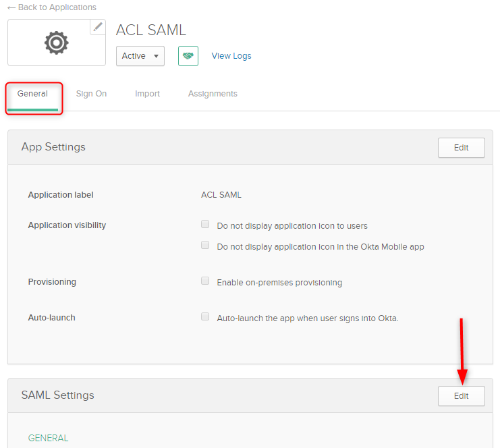The width and height of the screenshot is (500, 448).
Task: Click the green GENERAL subsection label
Action: pyautogui.click(x=48, y=438)
